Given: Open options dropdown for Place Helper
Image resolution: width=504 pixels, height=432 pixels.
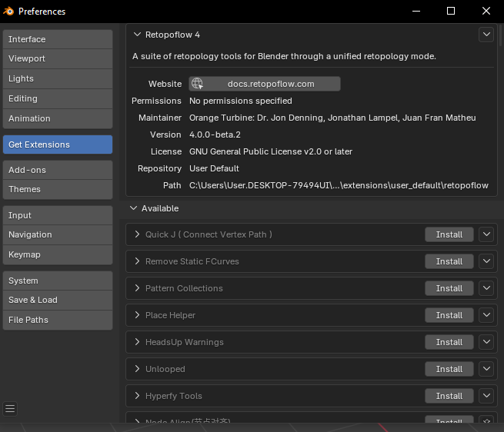Looking at the screenshot, I should tap(486, 315).
